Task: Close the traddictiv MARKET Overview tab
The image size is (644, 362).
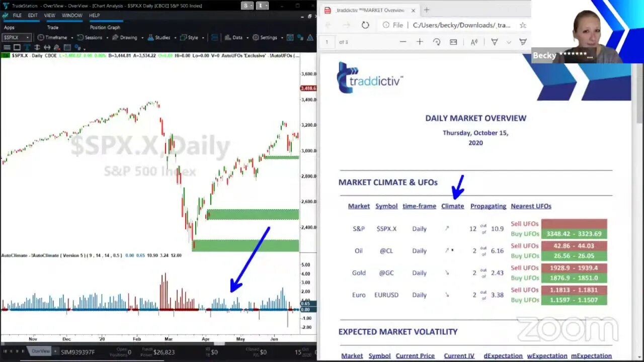Action: tap(413, 10)
